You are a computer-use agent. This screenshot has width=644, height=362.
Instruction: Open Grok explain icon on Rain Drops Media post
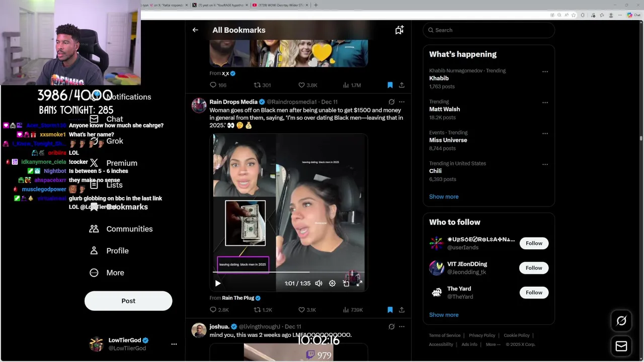point(391,102)
